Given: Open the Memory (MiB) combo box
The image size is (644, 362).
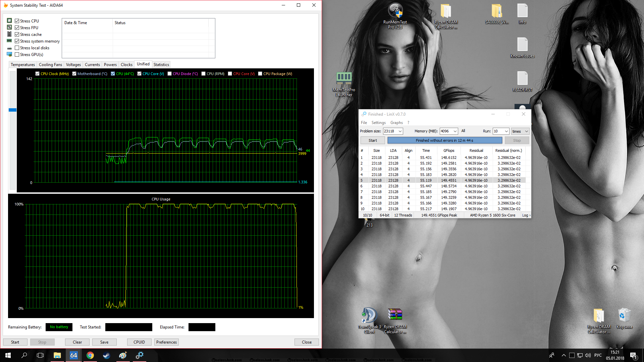Looking at the screenshot, I should (455, 131).
